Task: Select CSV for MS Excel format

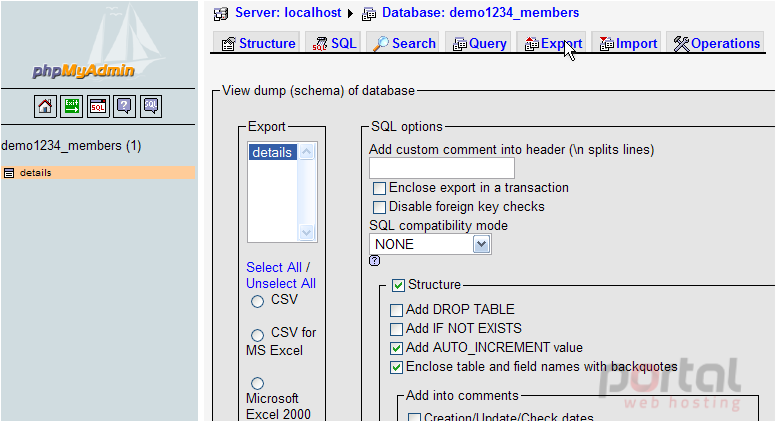Action: tap(257, 335)
